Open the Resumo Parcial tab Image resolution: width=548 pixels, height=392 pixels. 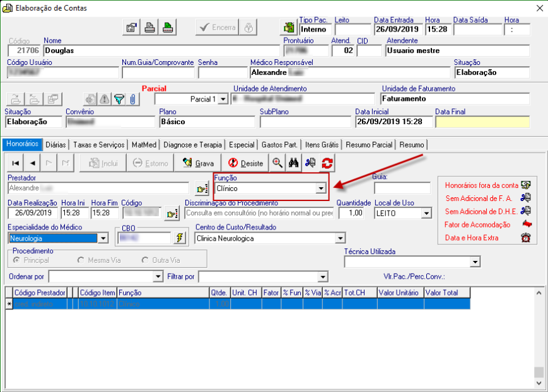(369, 145)
